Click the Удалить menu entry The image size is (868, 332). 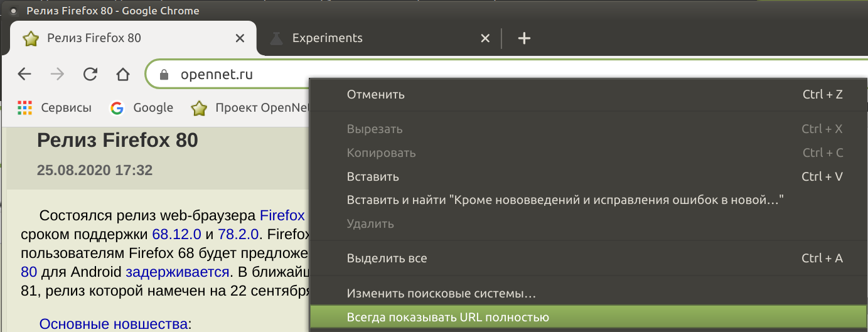[589, 223]
